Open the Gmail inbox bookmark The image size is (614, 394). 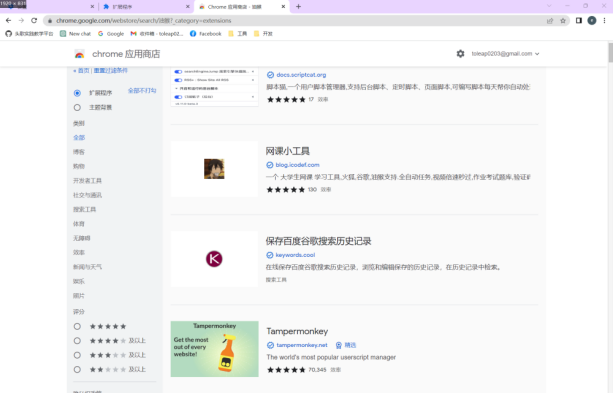coord(157,34)
